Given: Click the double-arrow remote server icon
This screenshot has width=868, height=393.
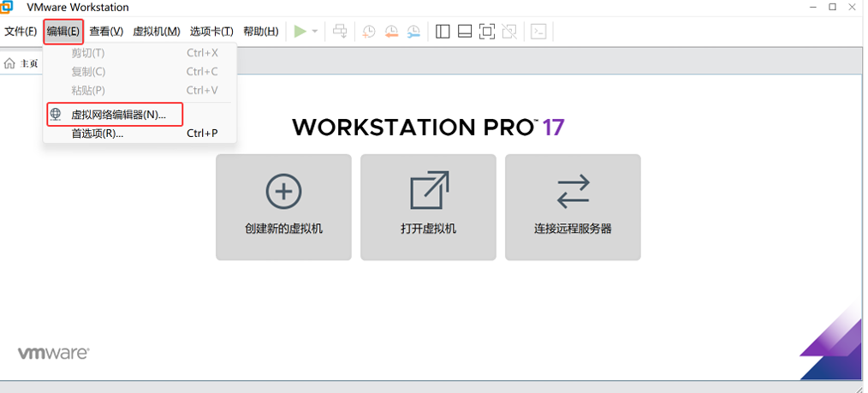Looking at the screenshot, I should point(573,192).
